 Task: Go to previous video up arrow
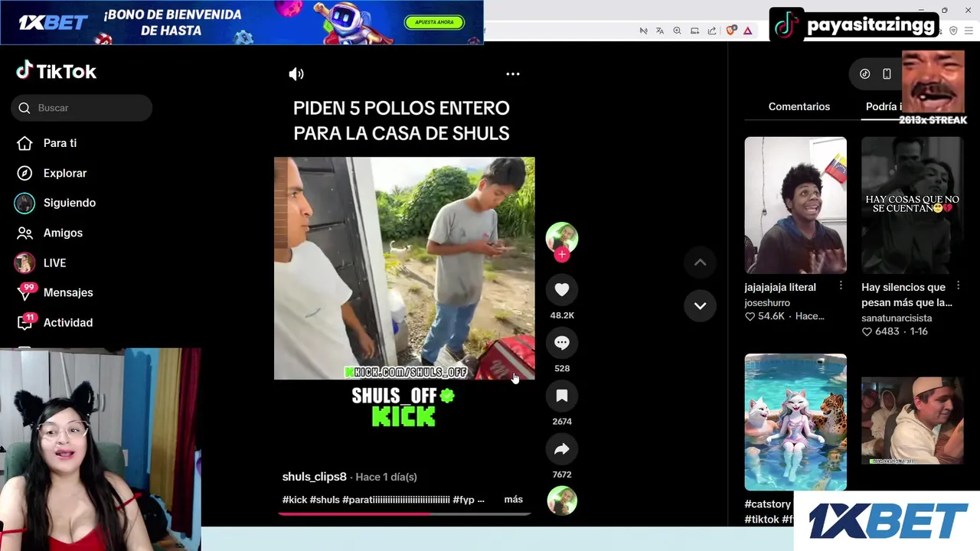coord(700,262)
